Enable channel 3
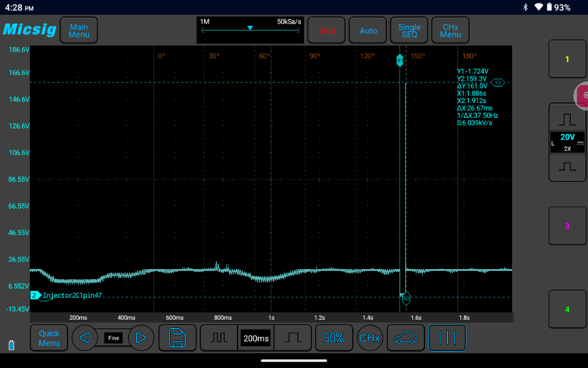Viewport: 588px width, 368px height. point(567,226)
